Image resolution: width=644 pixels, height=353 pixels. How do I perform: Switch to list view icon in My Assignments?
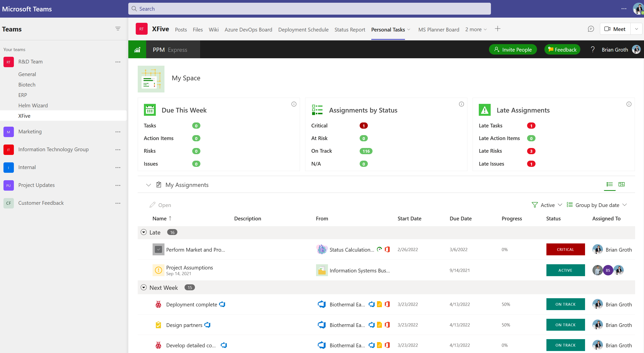[x=610, y=184]
